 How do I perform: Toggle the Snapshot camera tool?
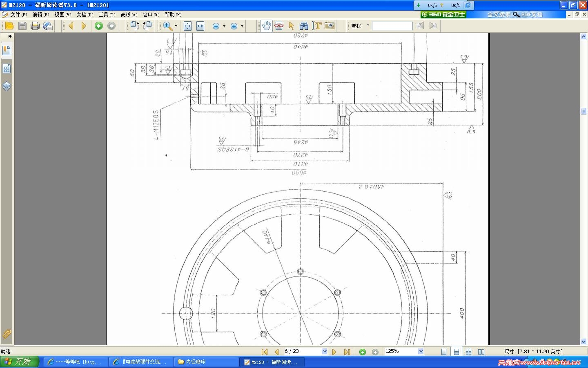pos(330,26)
